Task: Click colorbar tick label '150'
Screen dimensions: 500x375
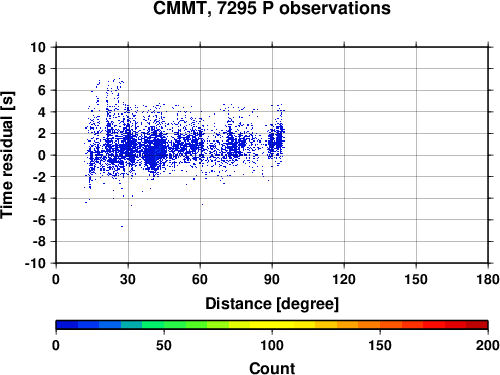Action: pyautogui.click(x=380, y=345)
